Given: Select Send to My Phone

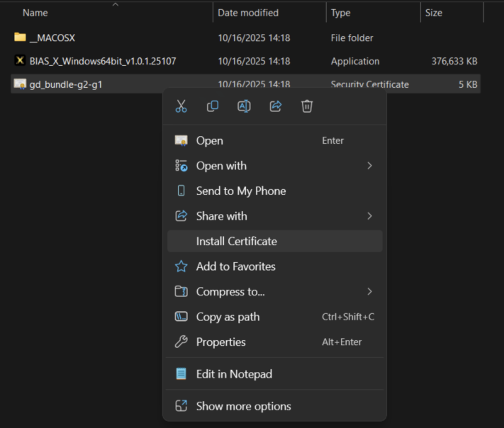Looking at the screenshot, I should tap(241, 191).
